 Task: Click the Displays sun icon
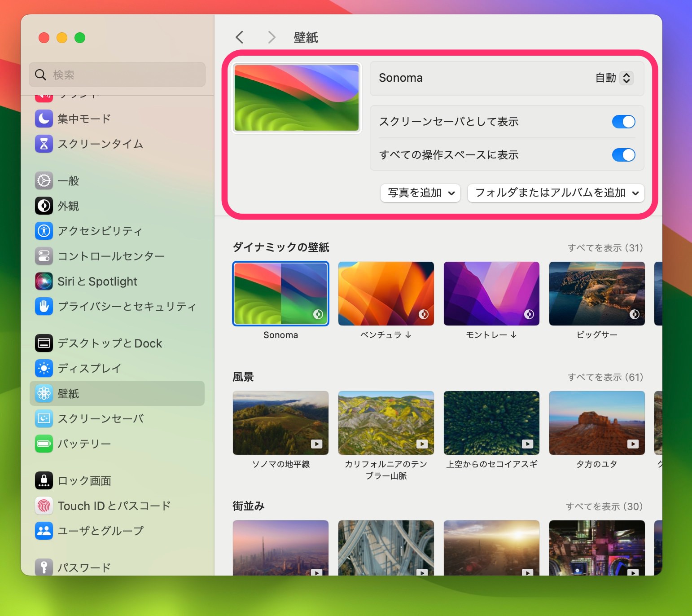tap(44, 368)
